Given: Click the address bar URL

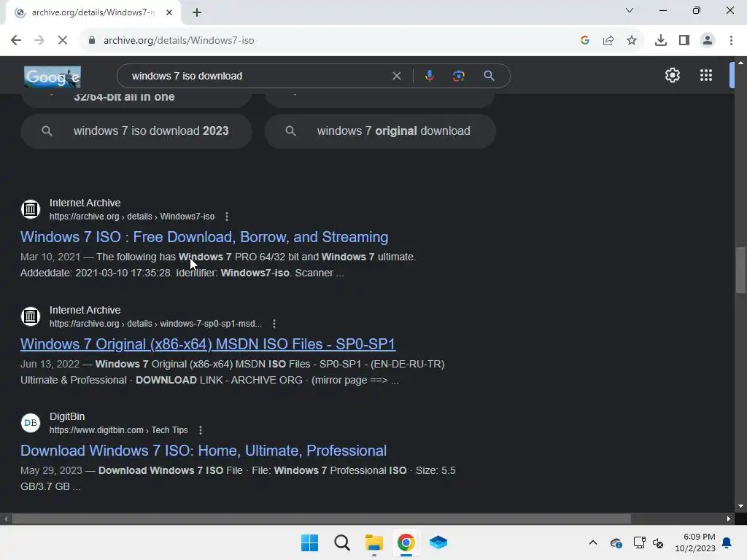Looking at the screenshot, I should point(179,41).
